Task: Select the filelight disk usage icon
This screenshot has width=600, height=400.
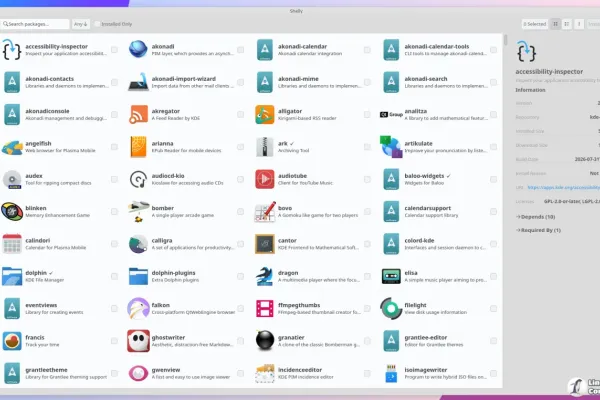Action: [391, 309]
